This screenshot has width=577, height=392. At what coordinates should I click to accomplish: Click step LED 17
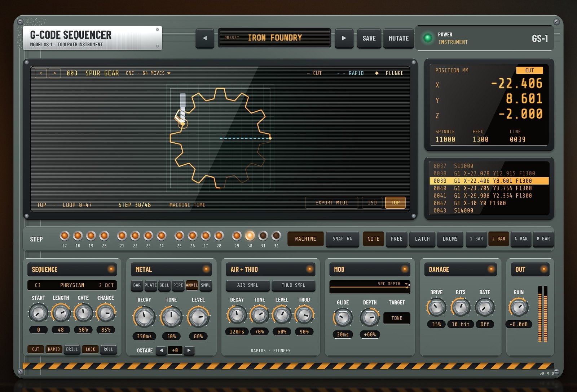(x=65, y=236)
